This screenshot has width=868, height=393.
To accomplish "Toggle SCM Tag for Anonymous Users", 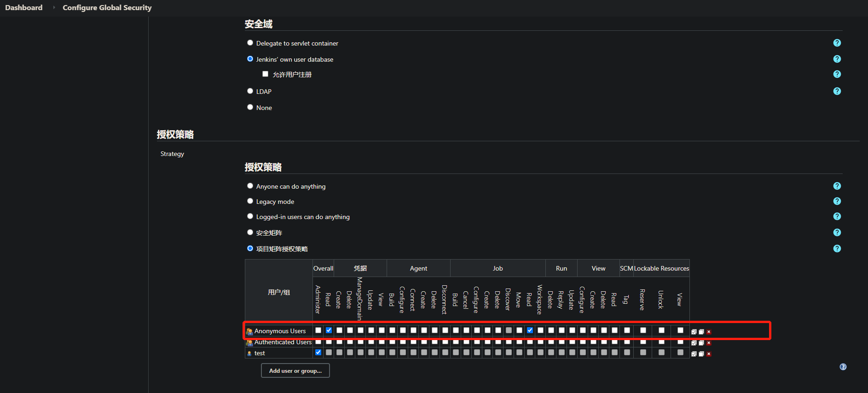I will click(627, 330).
